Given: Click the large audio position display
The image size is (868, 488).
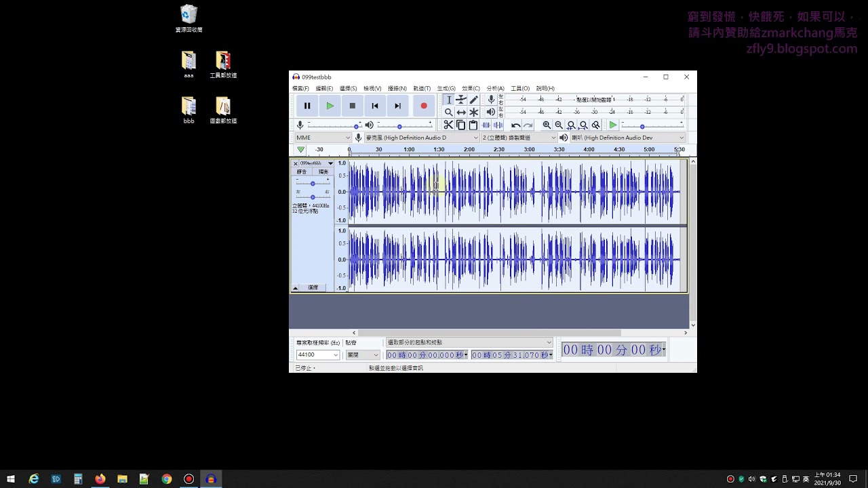Looking at the screenshot, I should click(614, 350).
